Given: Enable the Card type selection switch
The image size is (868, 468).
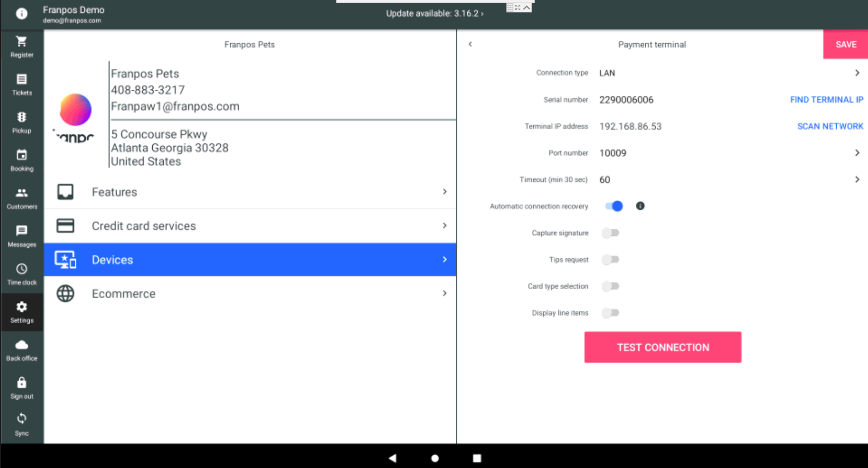Looking at the screenshot, I should coord(611,286).
